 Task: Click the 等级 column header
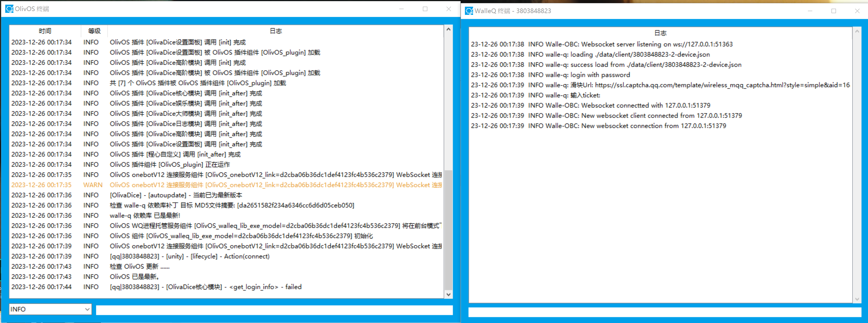(94, 31)
